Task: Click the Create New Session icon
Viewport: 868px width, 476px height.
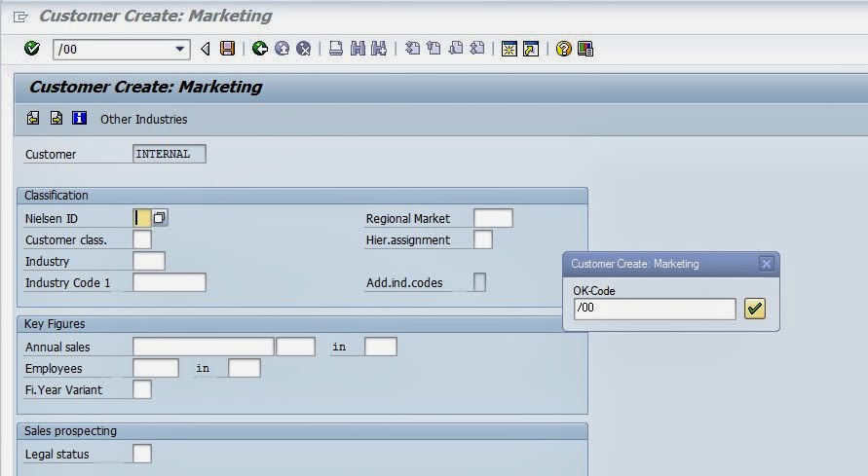Action: coord(509,49)
